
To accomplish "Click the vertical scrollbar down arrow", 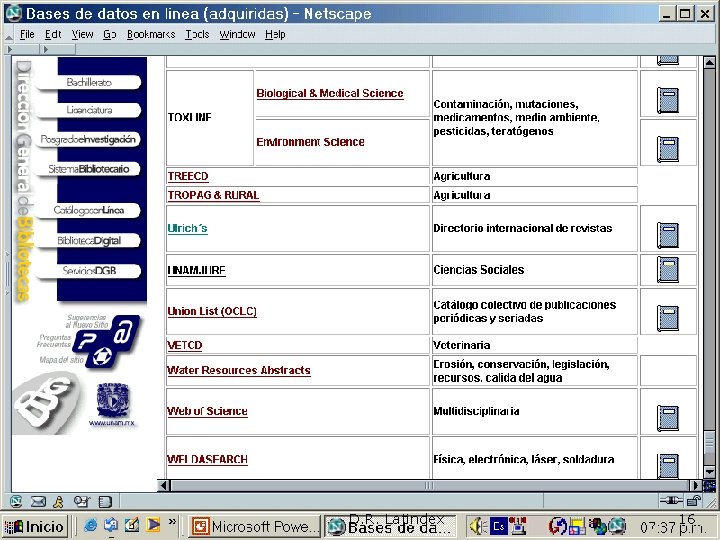I will [x=709, y=472].
